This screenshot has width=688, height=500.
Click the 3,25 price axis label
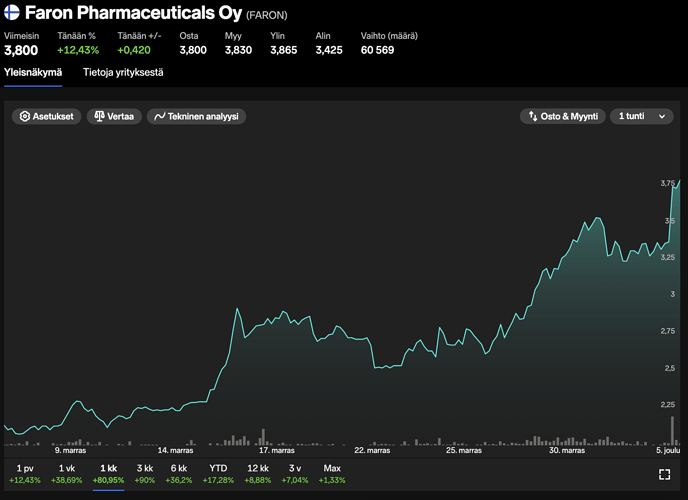click(x=668, y=257)
